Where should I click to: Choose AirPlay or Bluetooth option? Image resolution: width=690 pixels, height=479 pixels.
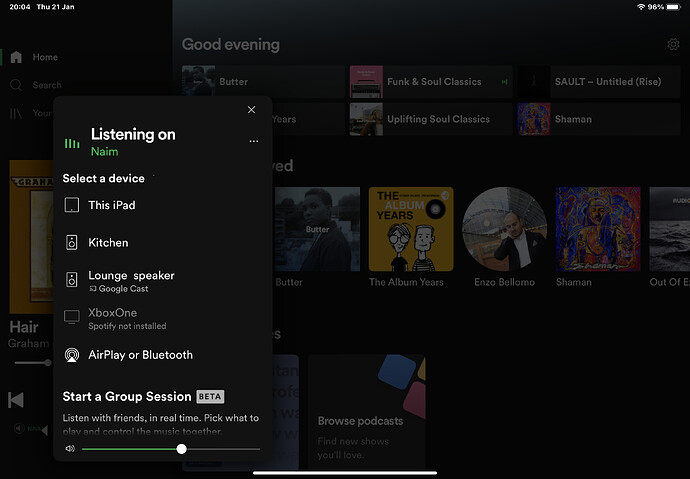(x=163, y=355)
